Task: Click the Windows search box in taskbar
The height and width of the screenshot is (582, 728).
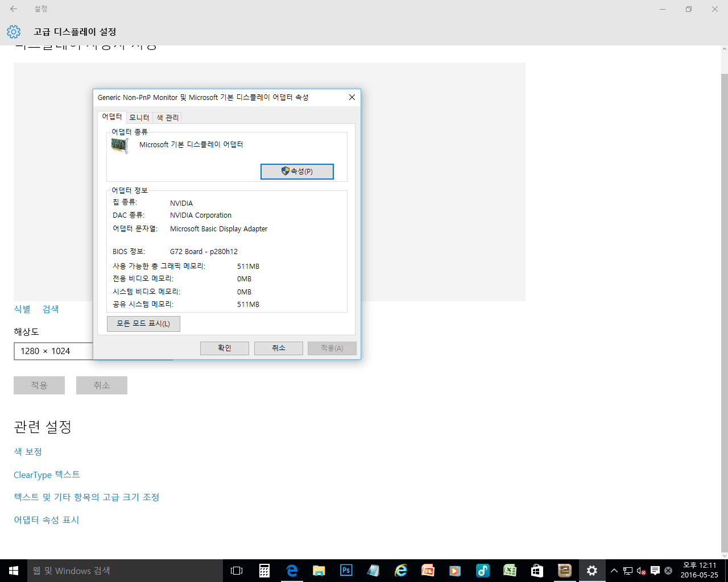Action: pyautogui.click(x=125, y=571)
